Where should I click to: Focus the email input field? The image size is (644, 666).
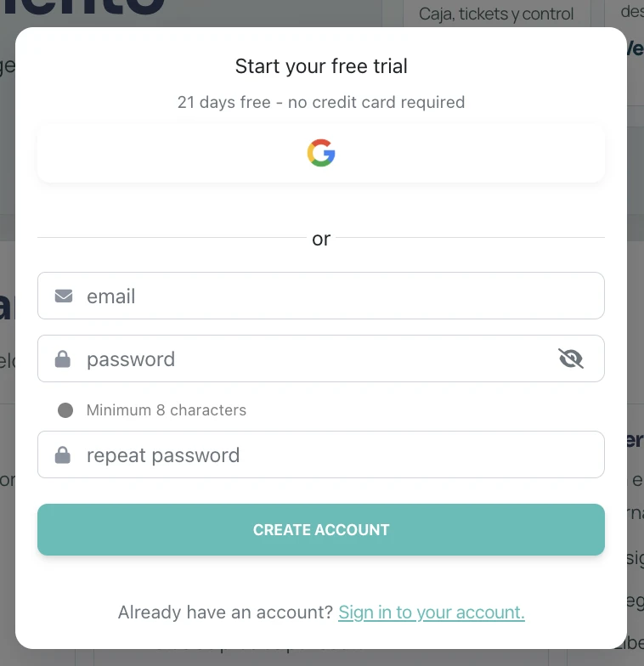(x=321, y=296)
